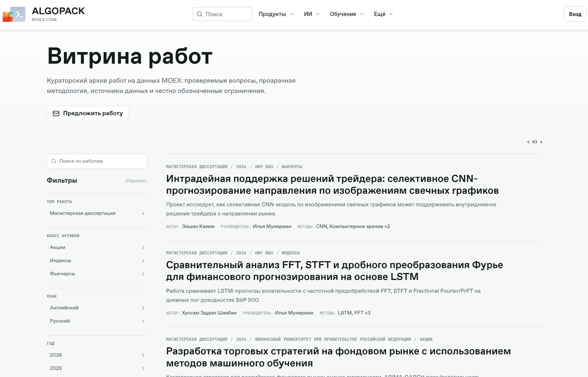Click author name Хуссам Эддин Шаабан

click(x=209, y=313)
